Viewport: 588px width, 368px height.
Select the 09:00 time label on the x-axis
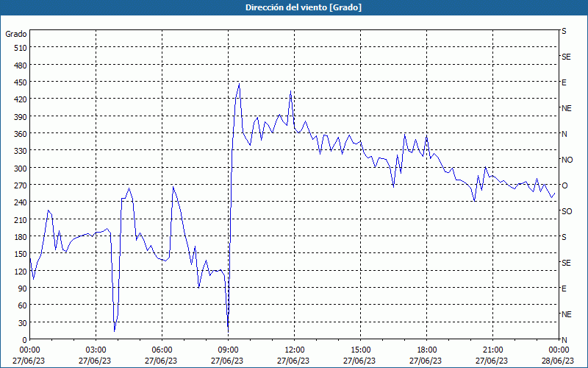[228, 350]
